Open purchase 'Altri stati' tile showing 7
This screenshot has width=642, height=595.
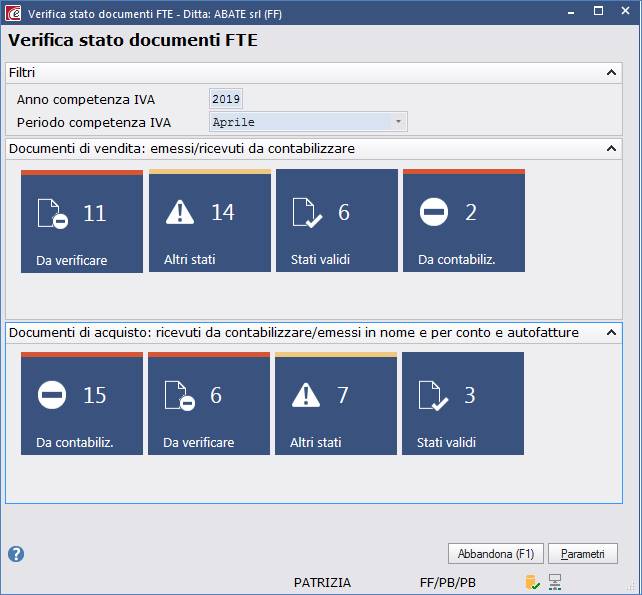click(336, 404)
